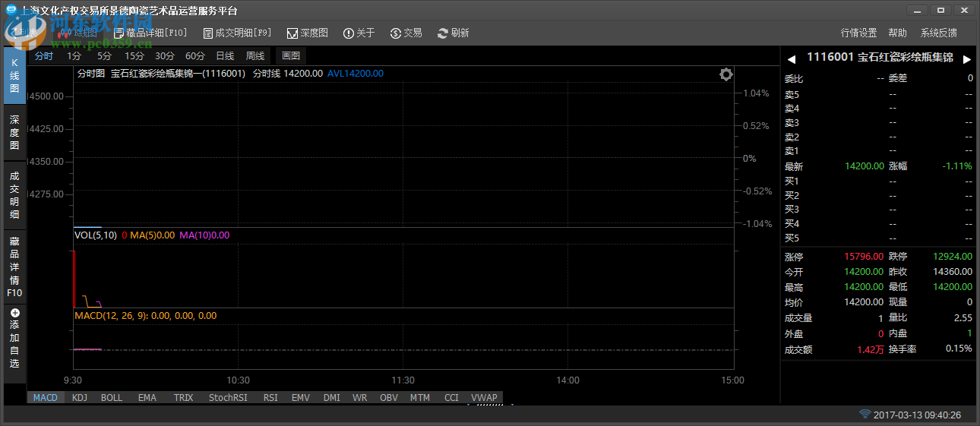This screenshot has width=980, height=426.
Task: Click the 10:30 time axis label
Action: point(239,380)
